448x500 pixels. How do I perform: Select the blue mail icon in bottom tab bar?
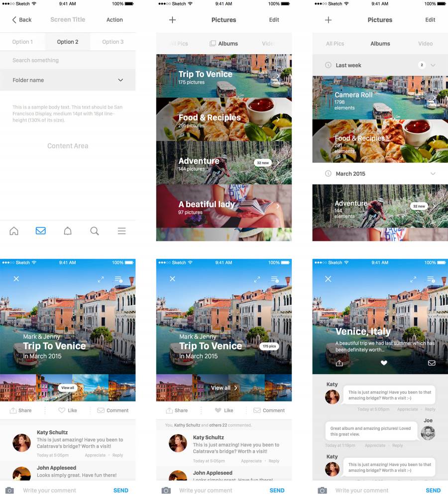pos(41,231)
